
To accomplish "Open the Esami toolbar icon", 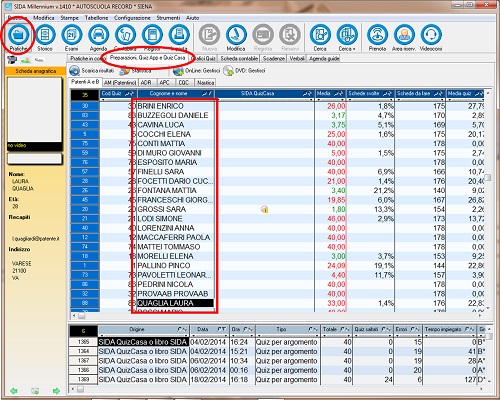I will coord(72,35).
